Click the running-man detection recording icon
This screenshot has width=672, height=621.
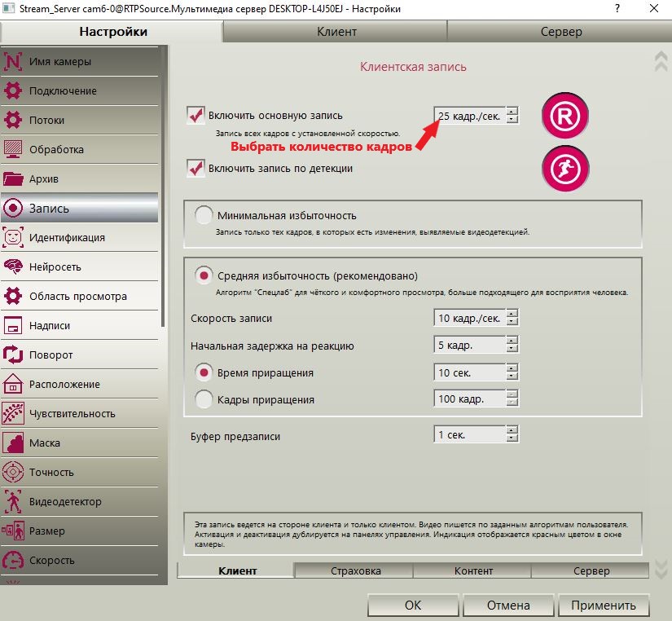pos(564,169)
